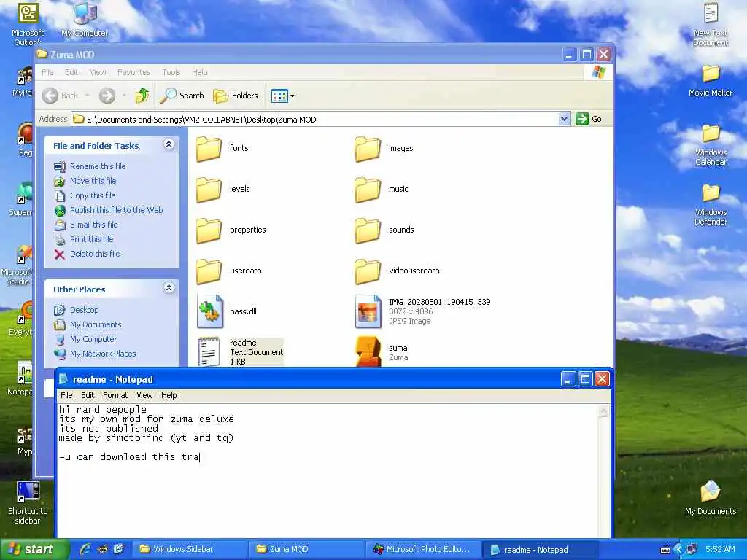Select the zuma application icon
The height and width of the screenshot is (560, 747).
click(x=368, y=351)
